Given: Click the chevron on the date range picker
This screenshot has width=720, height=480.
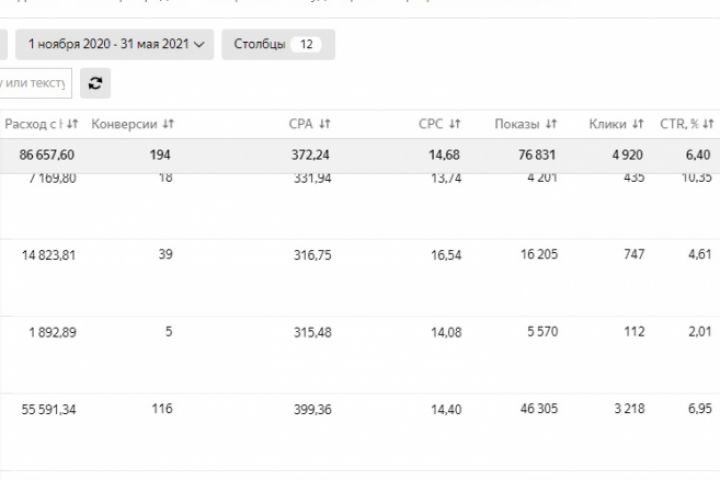Looking at the screenshot, I should pos(201,44).
